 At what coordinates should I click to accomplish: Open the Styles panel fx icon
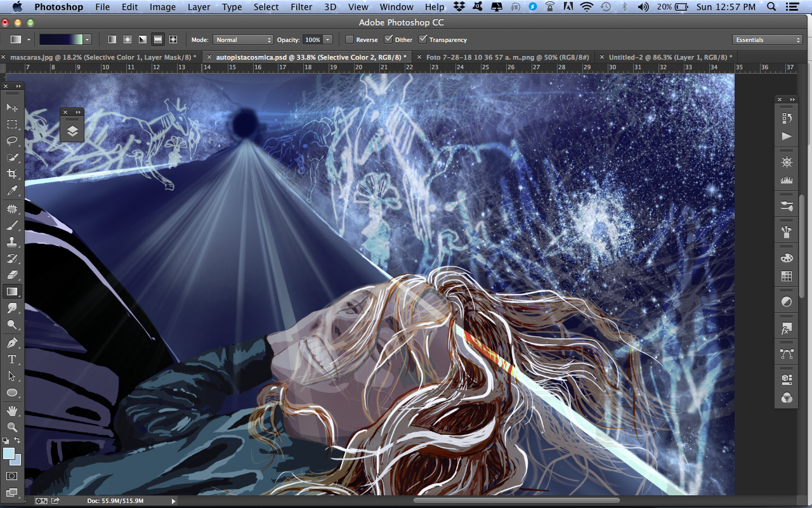point(787,328)
